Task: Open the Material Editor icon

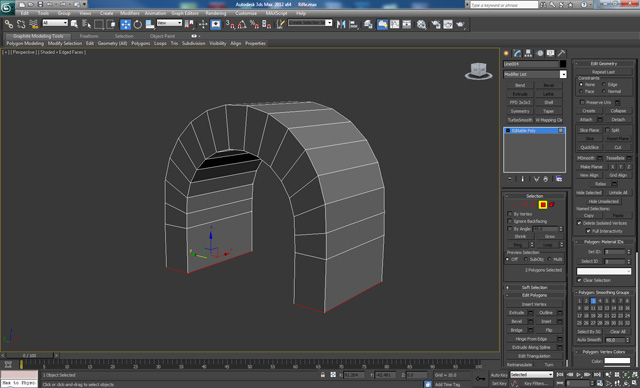Action: [x=421, y=24]
